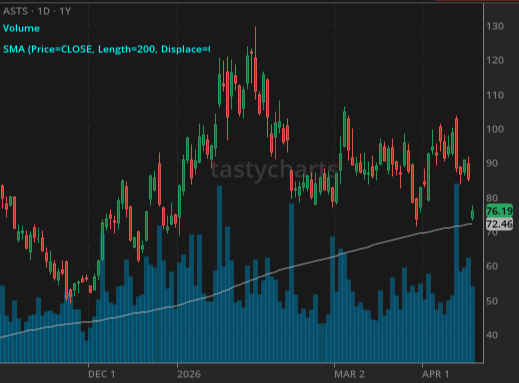Select the 130 price axis label
The image size is (519, 383).
click(495, 26)
